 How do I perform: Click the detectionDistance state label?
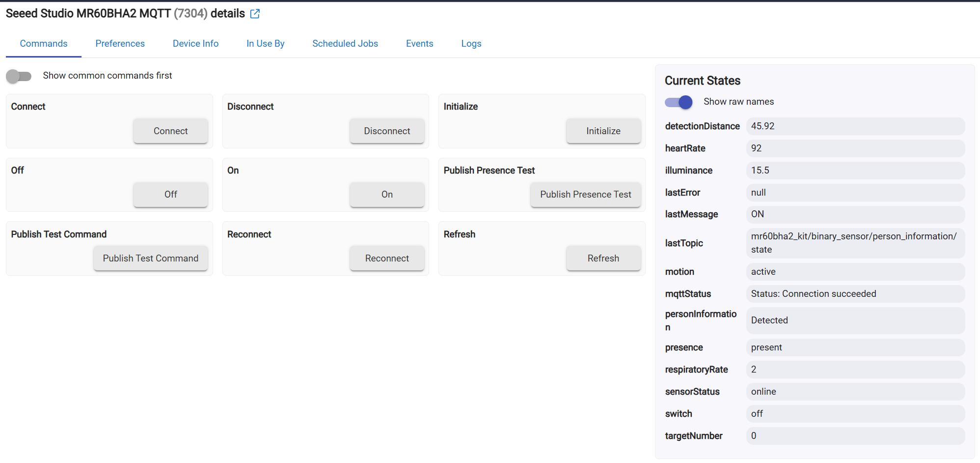pyautogui.click(x=702, y=126)
